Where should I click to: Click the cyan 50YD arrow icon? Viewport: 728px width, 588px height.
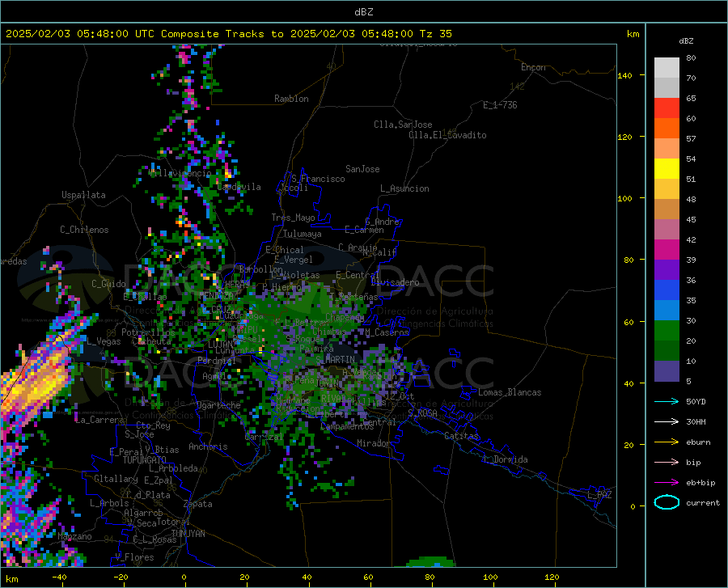click(x=667, y=401)
